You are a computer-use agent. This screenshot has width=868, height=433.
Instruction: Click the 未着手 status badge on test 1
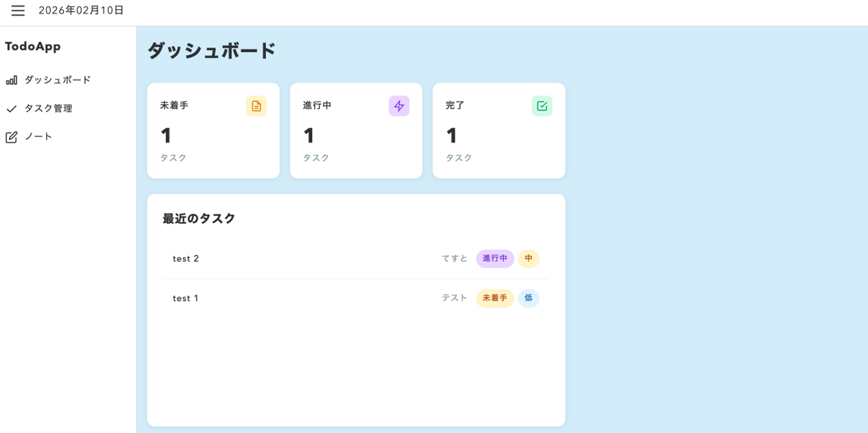[x=495, y=299]
